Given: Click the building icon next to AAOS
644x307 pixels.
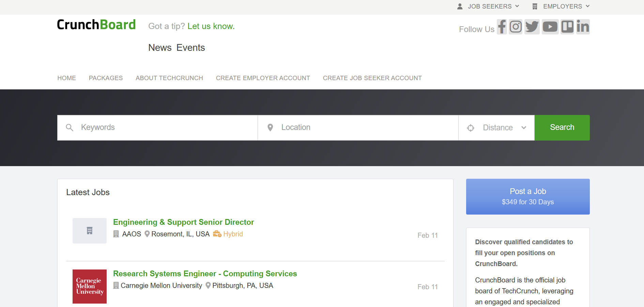Looking at the screenshot, I should (116, 234).
